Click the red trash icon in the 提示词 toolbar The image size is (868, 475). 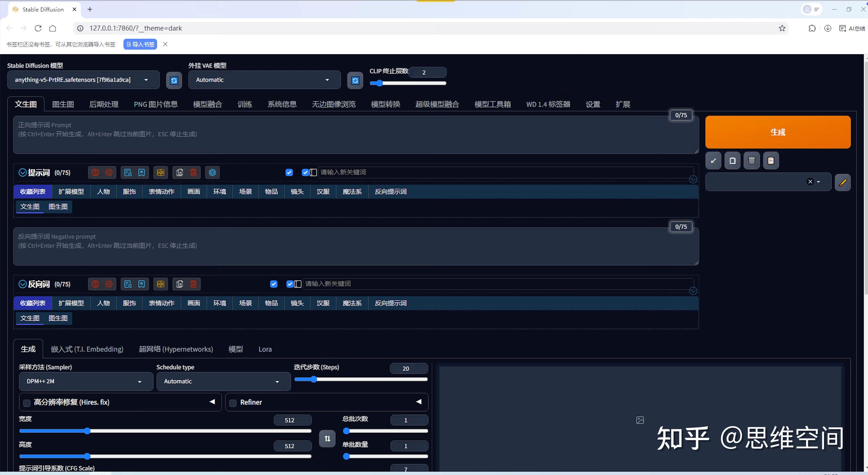pos(193,172)
